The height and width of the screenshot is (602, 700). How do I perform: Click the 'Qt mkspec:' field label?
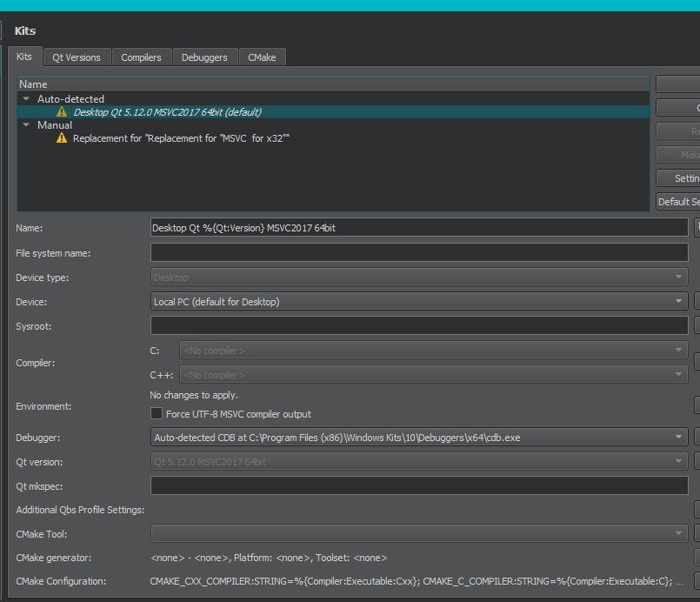pos(39,486)
